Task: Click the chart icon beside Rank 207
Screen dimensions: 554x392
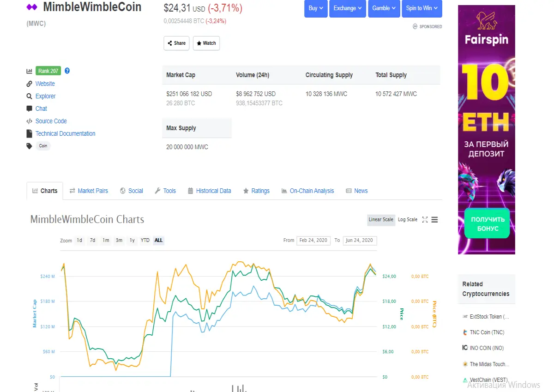Action: click(x=30, y=71)
